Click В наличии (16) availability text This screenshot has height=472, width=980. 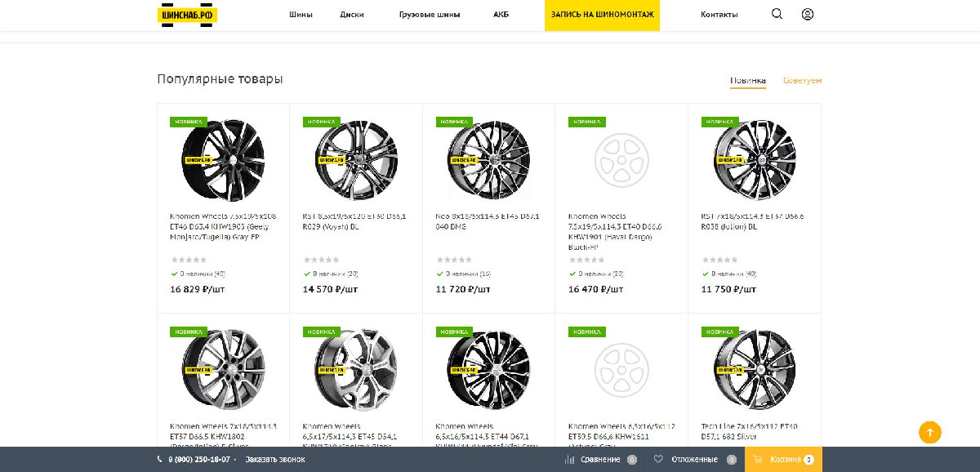coord(469,274)
